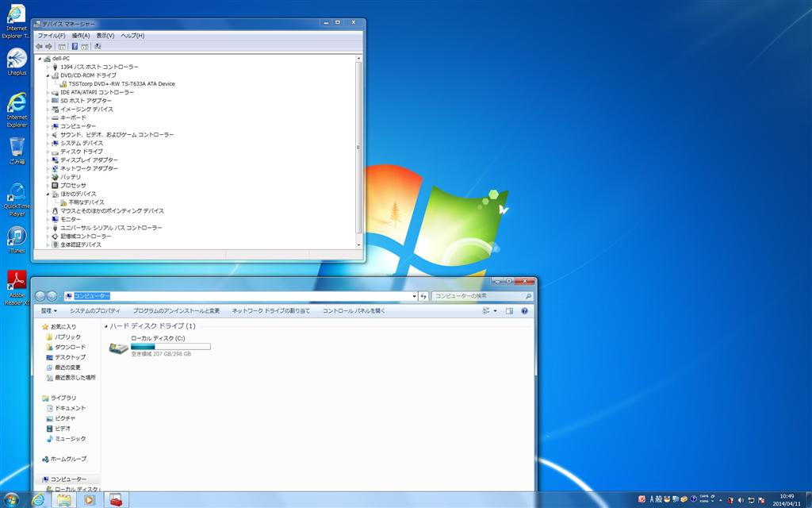The width and height of the screenshot is (812, 508).
Task: Click the C: drive capacity usage bar
Action: tap(170, 346)
